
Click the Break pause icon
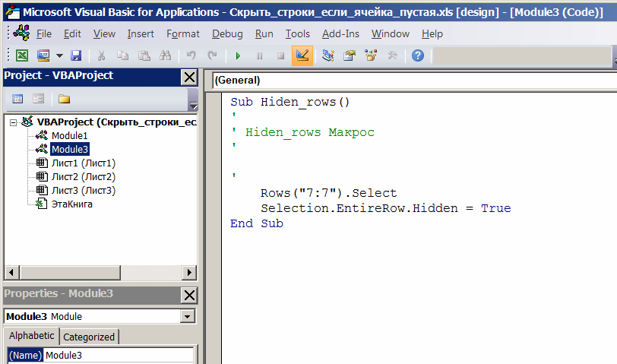[x=259, y=56]
